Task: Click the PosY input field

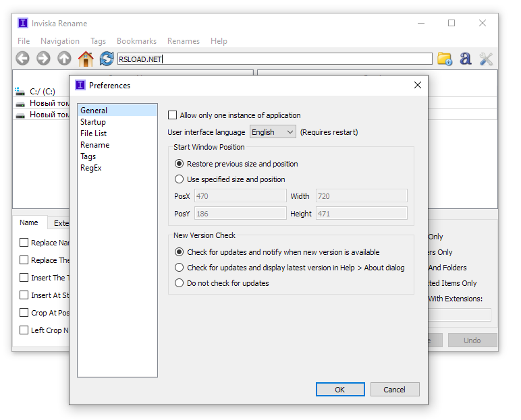Action: [x=240, y=214]
